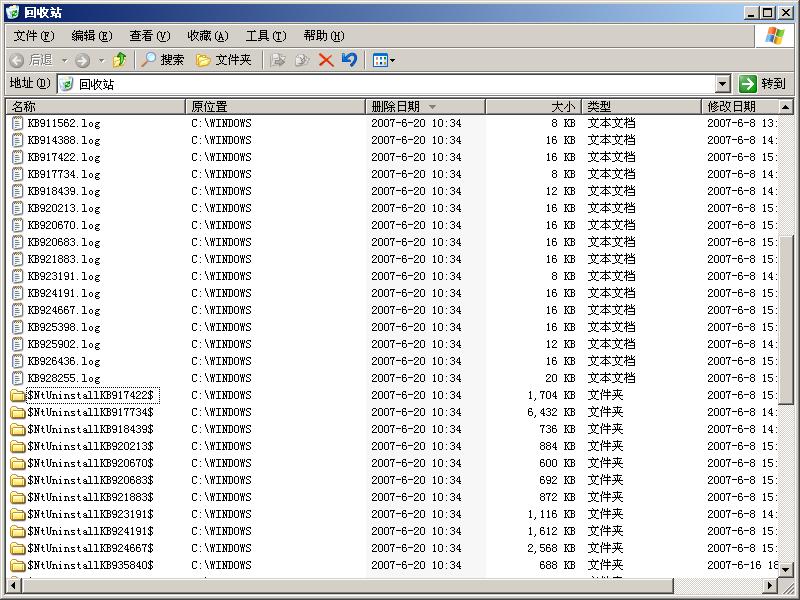Click the vertical scrollbar down arrow

point(786,570)
